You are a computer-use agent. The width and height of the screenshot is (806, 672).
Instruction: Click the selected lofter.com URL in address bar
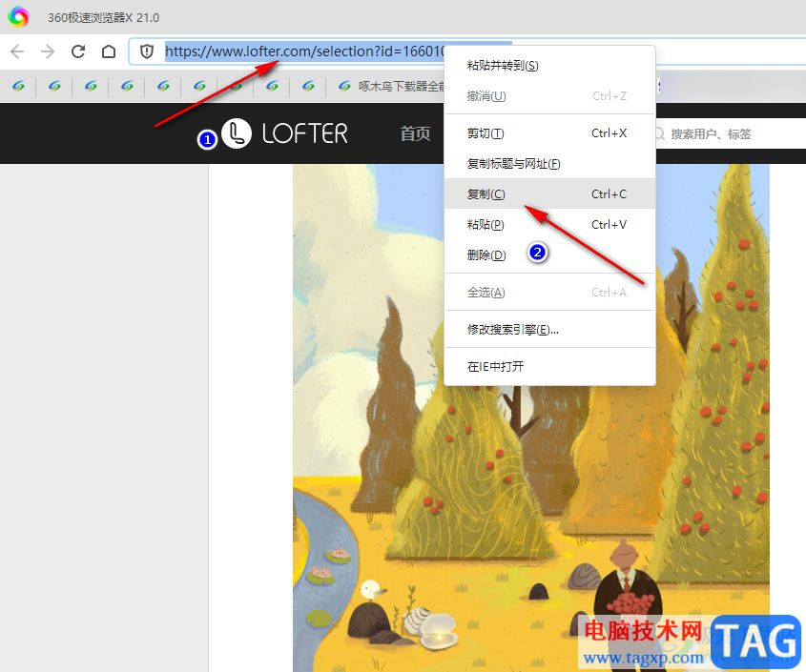click(x=304, y=51)
